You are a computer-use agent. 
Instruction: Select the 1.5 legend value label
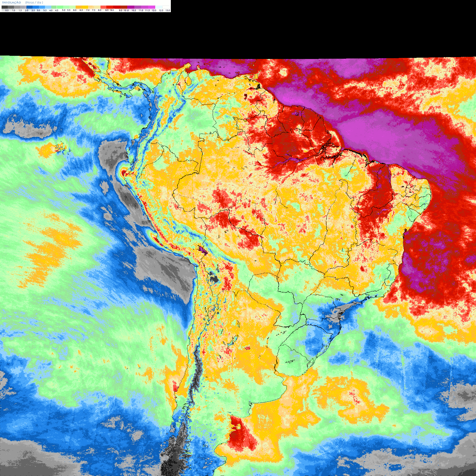point(20,10)
